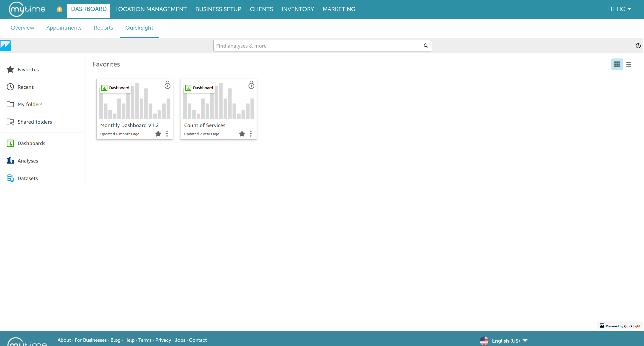This screenshot has height=346, width=644.
Task: Click the QuickSight logo icon
Action: (5, 46)
